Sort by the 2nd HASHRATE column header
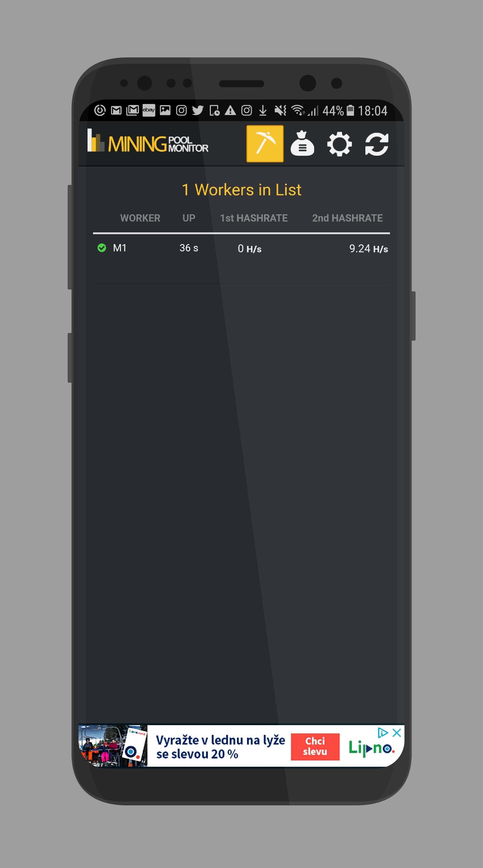The height and width of the screenshot is (868, 483). (x=347, y=218)
